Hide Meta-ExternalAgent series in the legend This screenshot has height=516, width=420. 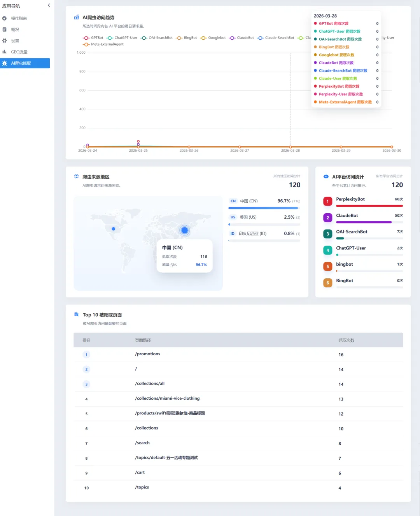pos(103,44)
